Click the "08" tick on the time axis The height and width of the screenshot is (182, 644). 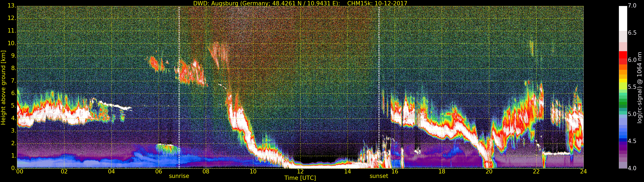tap(206, 171)
